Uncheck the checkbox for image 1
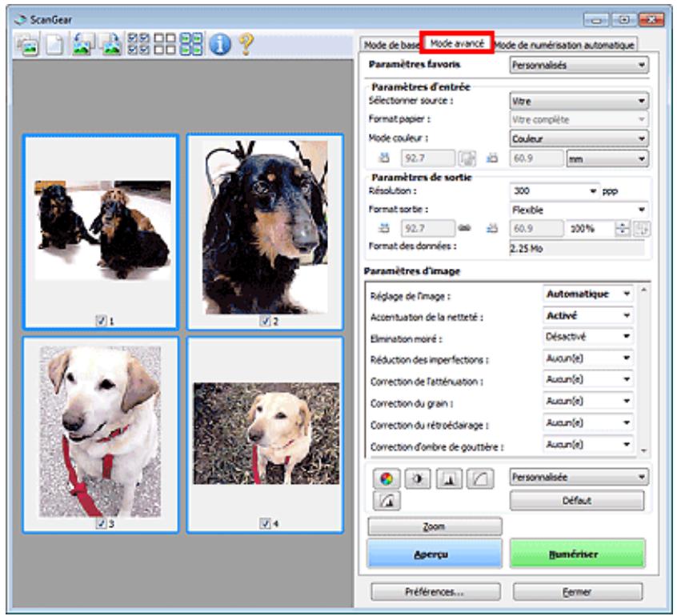The height and width of the screenshot is (616, 677). [101, 321]
